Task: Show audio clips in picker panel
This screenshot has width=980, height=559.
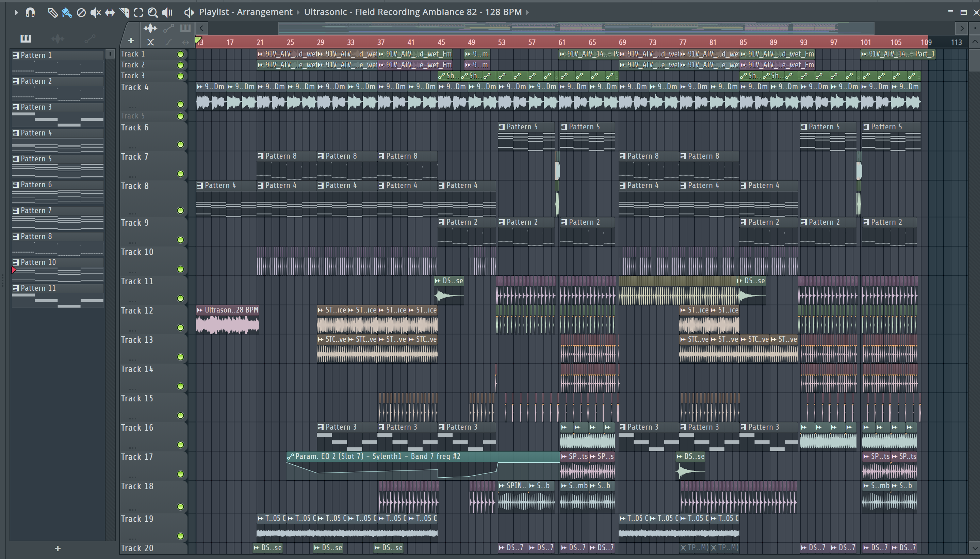Action: click(58, 38)
